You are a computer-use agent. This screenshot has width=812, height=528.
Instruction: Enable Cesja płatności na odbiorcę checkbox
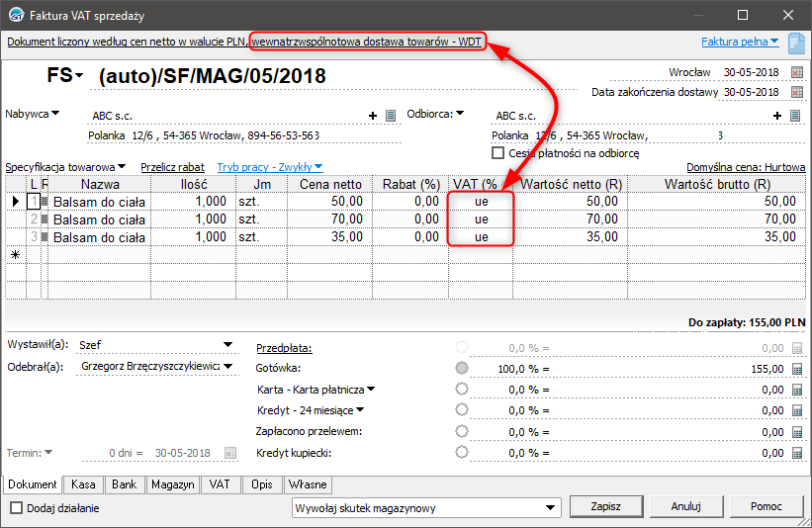click(x=498, y=153)
